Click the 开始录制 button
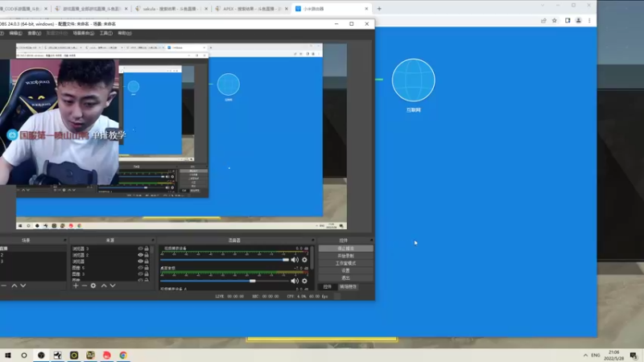 (346, 256)
